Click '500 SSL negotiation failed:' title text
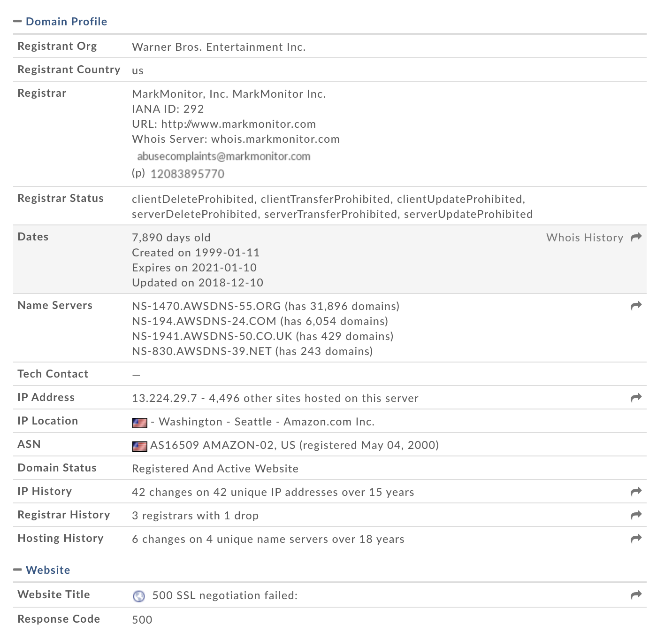Viewport: 672px width, 633px height. click(x=225, y=595)
